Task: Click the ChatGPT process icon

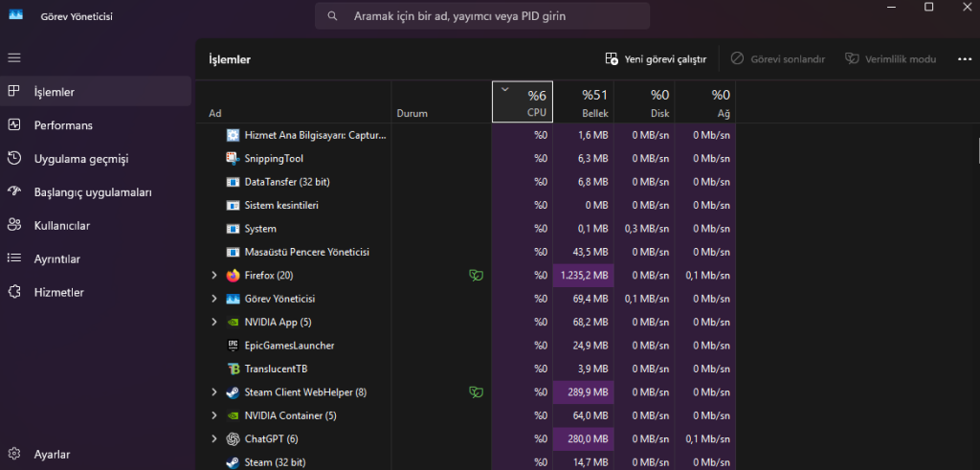Action: tap(233, 439)
